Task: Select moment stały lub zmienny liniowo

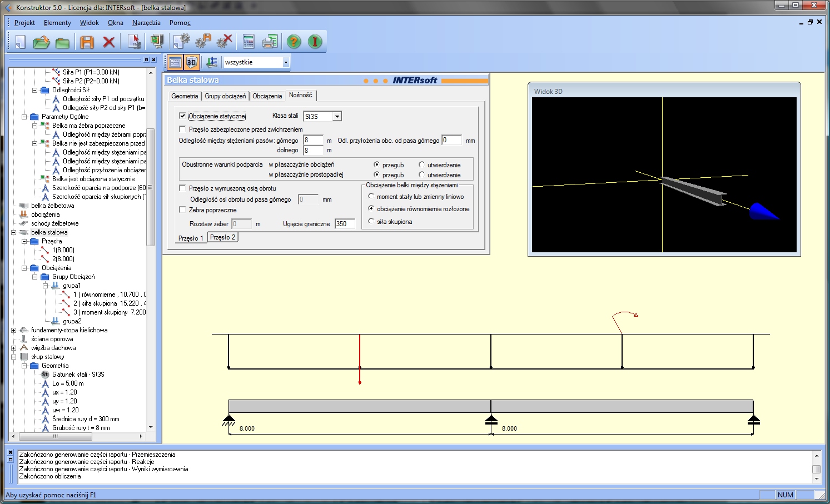Action: click(371, 196)
